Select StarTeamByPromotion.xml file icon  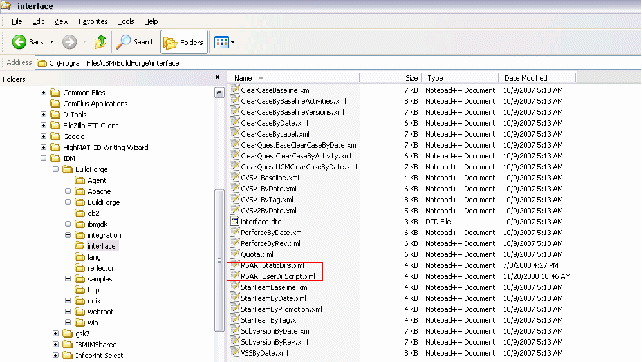[235, 309]
